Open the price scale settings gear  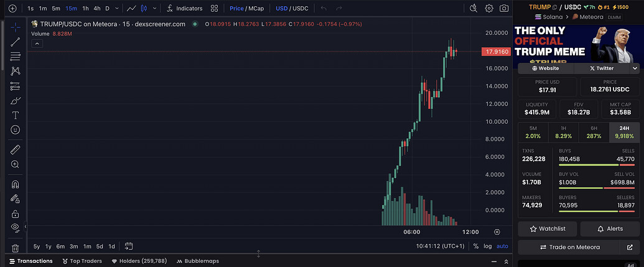click(497, 232)
